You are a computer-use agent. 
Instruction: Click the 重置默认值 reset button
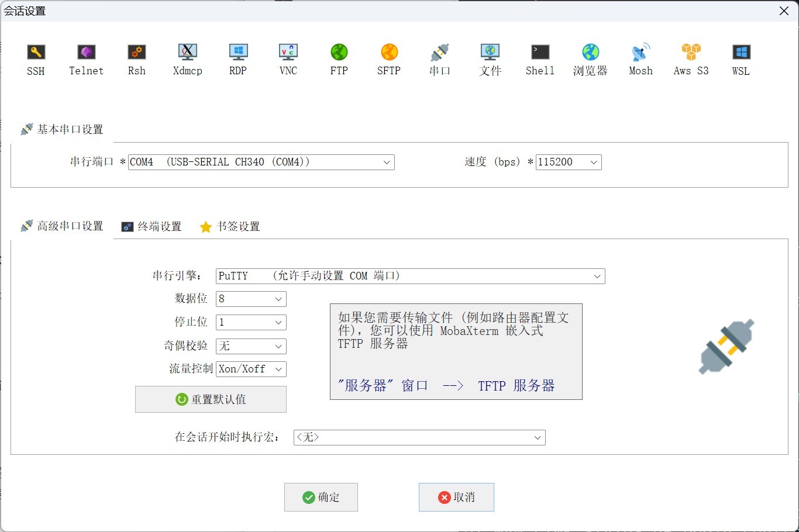pyautogui.click(x=211, y=399)
